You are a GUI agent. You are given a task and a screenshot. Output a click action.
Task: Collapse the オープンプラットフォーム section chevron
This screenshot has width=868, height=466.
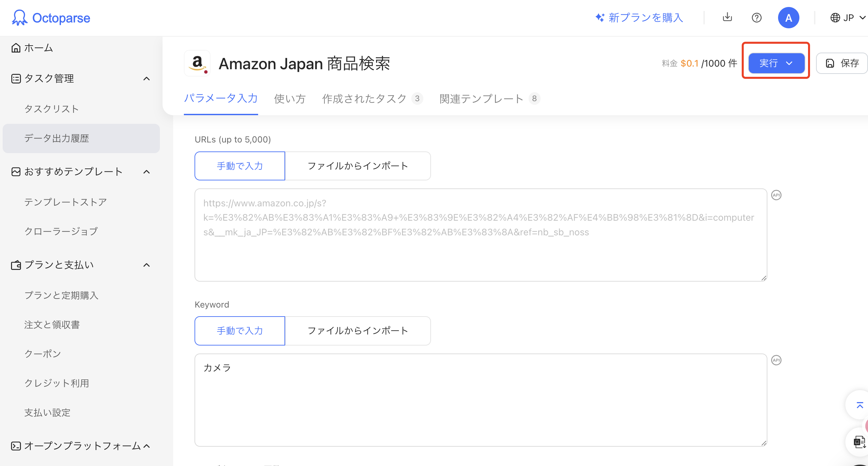click(x=146, y=446)
